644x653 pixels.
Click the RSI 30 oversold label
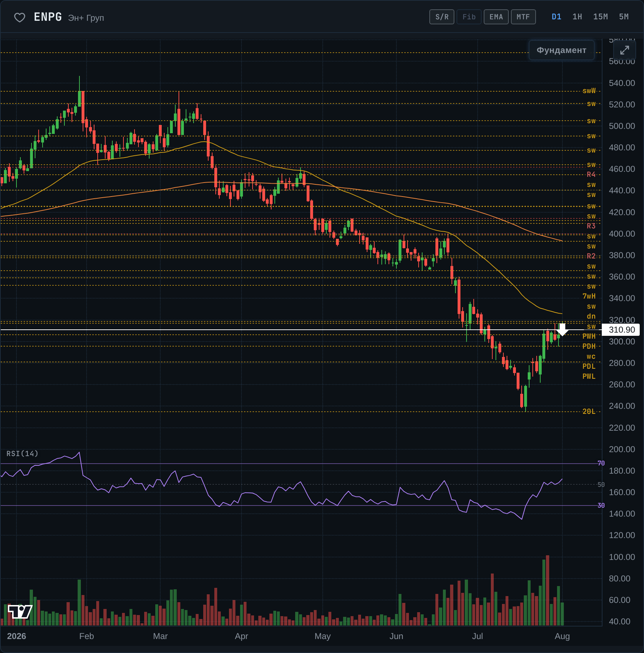(601, 506)
